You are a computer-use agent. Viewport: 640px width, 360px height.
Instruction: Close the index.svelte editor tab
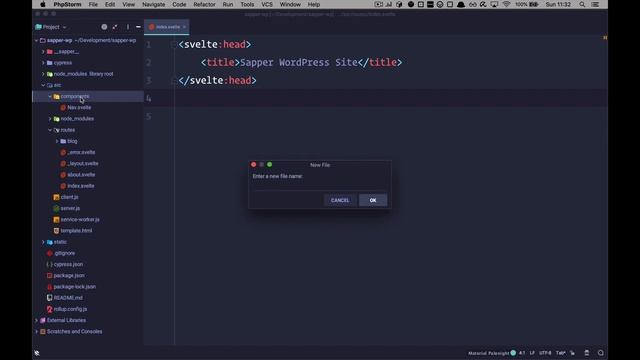[x=184, y=27]
